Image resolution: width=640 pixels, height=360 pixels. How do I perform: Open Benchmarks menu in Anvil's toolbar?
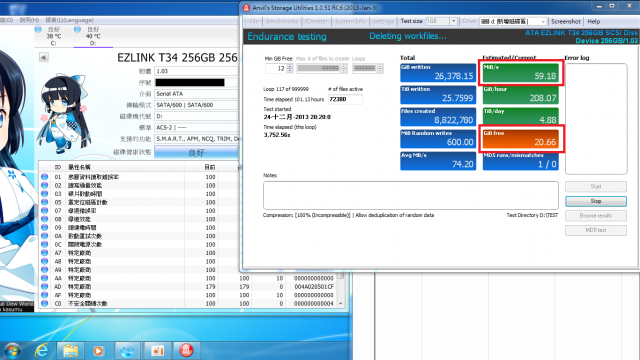(x=282, y=21)
